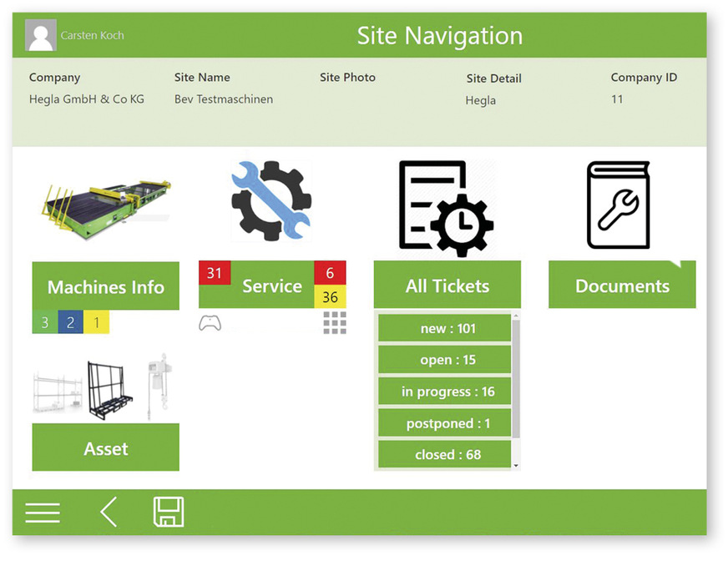Click the grid dots icon under Service
Viewport: 728px width, 561px height.
[x=334, y=323]
